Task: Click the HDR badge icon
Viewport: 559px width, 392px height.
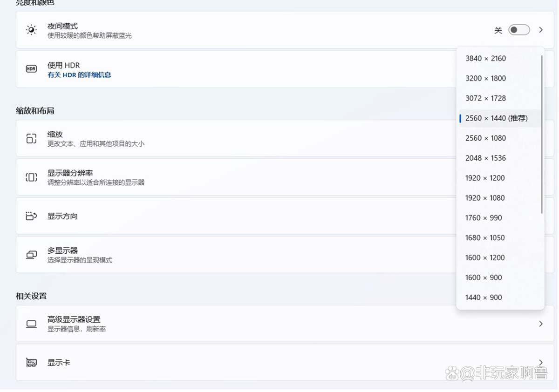Action: tap(31, 69)
